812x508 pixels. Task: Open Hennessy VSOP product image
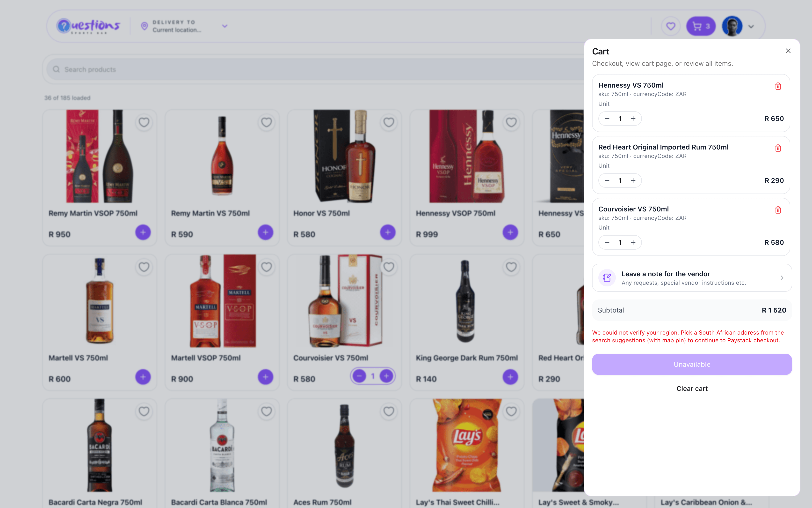click(467, 156)
